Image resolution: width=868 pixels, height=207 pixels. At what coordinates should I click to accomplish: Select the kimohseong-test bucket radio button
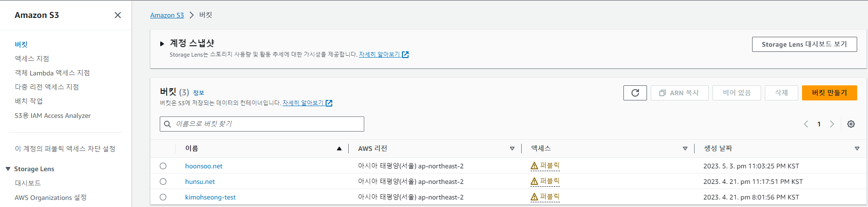[163, 197]
